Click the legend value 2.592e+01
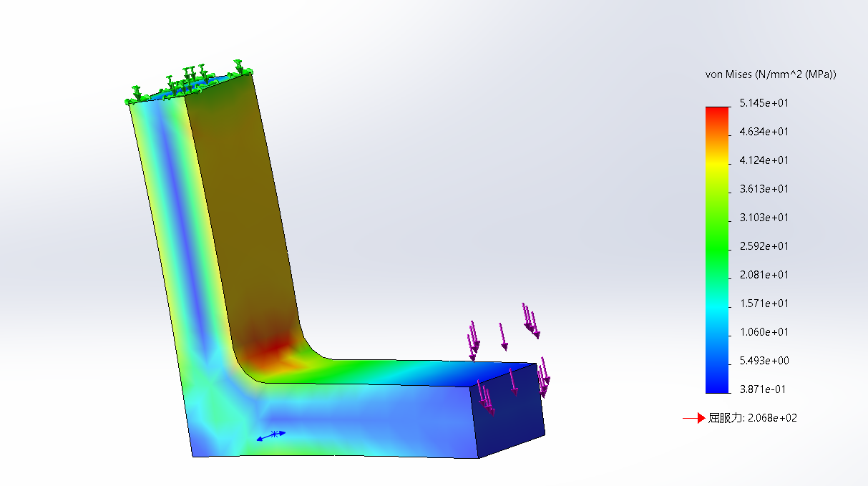Screen dimensions: 868x486 tap(764, 246)
